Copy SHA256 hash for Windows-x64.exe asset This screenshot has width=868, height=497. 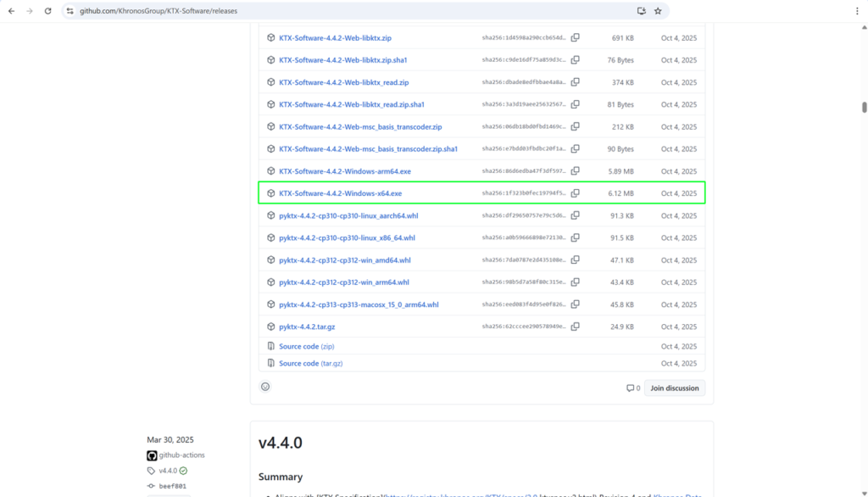pyautogui.click(x=575, y=193)
